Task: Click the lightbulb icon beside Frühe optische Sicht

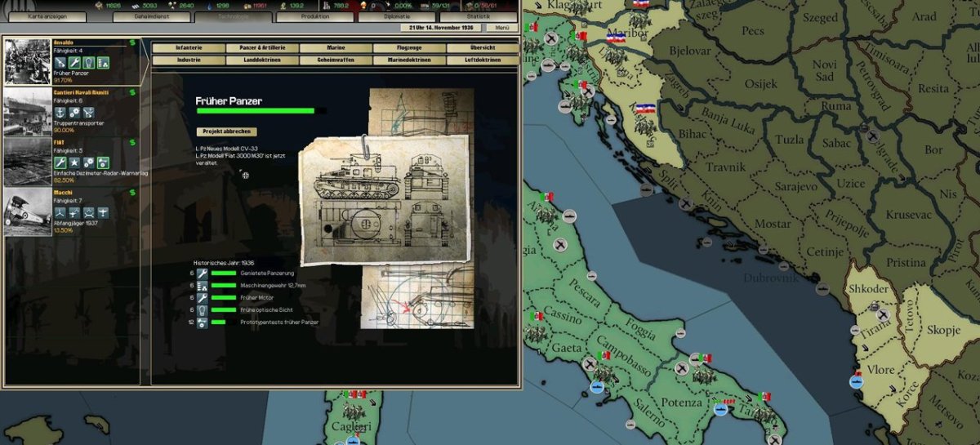Action: 202,309
